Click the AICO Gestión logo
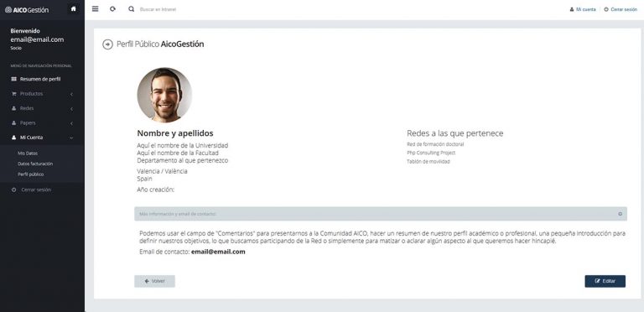 pyautogui.click(x=27, y=10)
